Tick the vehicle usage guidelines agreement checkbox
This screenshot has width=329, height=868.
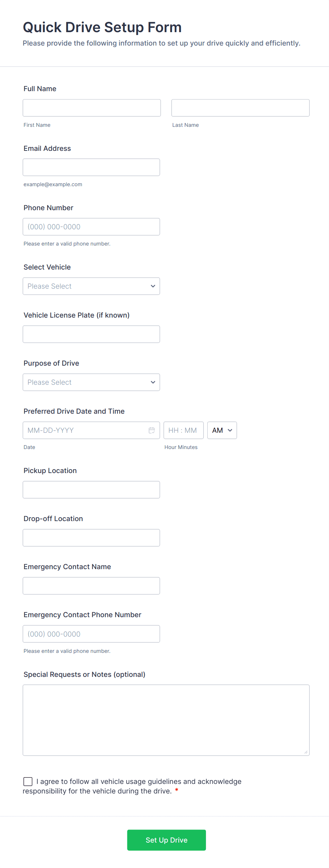(x=28, y=781)
